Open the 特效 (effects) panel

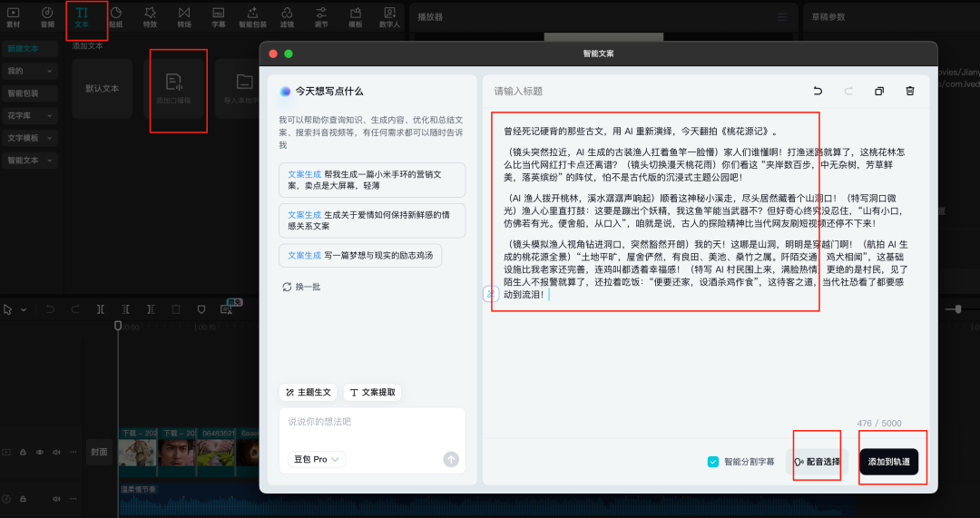click(x=150, y=15)
